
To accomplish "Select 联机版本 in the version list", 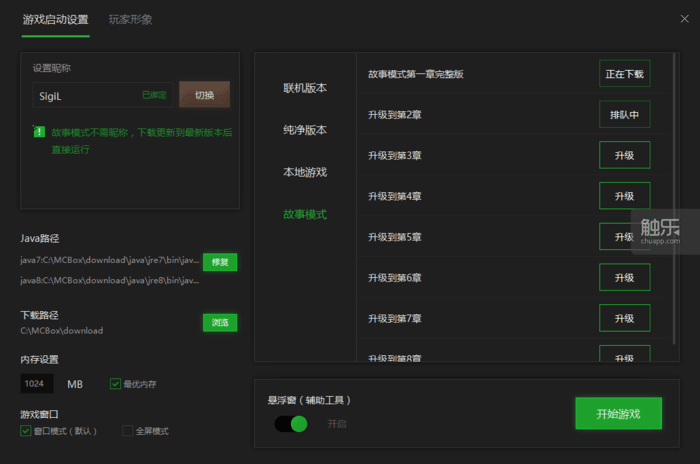I will (x=305, y=88).
